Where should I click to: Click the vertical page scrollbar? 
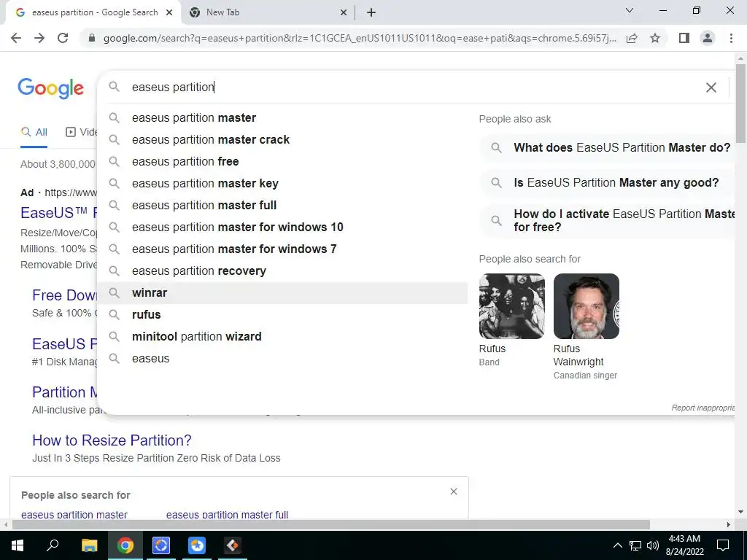tap(740, 103)
